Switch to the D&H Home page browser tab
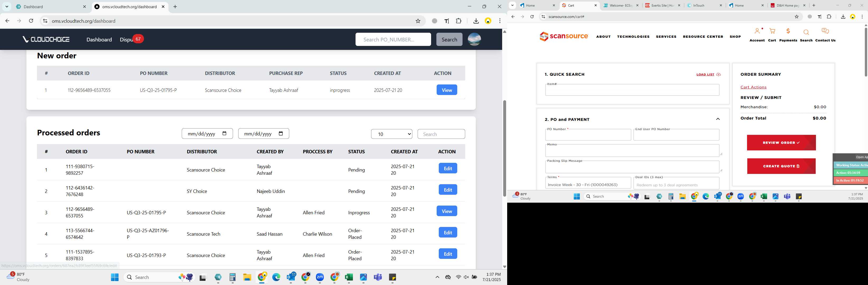Viewport: 868px width, 285px height. [788, 5]
